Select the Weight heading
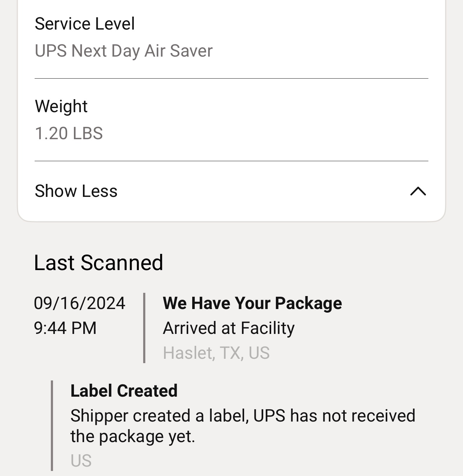Image resolution: width=463 pixels, height=476 pixels. [x=61, y=106]
